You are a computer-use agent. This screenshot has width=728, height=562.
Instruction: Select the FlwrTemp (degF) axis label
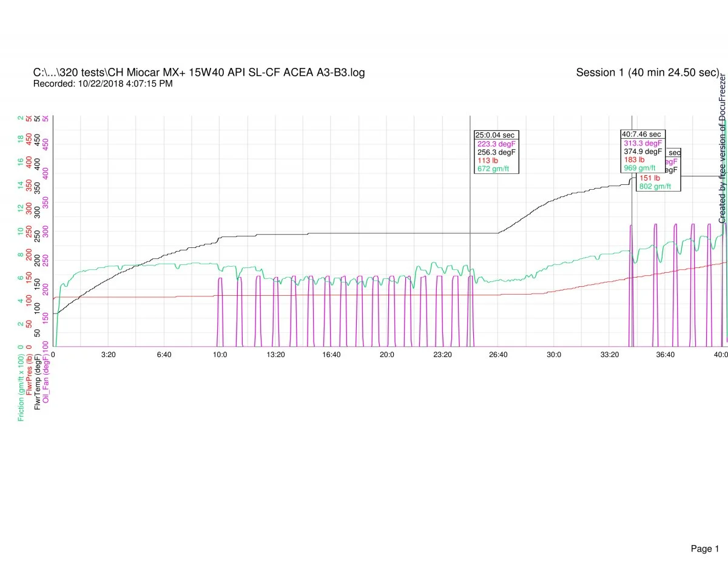38,380
